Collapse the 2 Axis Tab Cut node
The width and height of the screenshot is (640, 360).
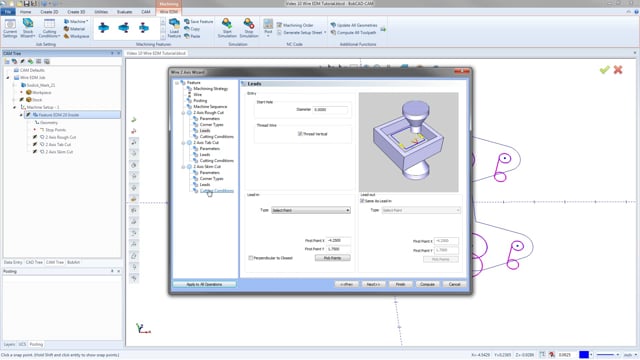coord(183,143)
